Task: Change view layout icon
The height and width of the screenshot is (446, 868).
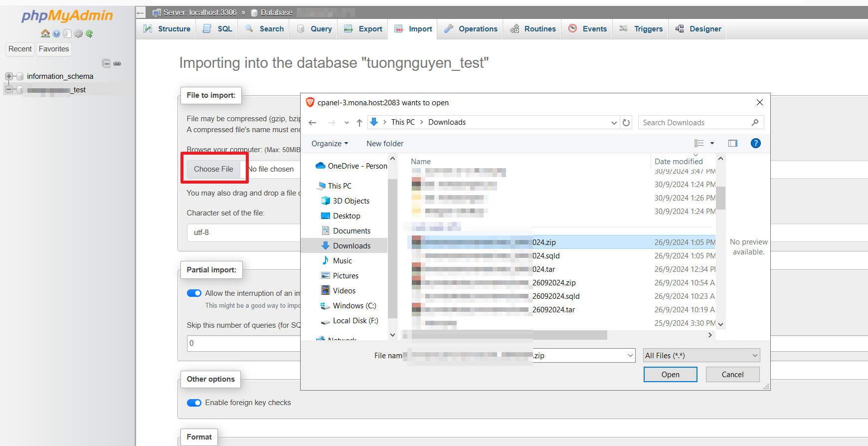Action: coord(699,143)
